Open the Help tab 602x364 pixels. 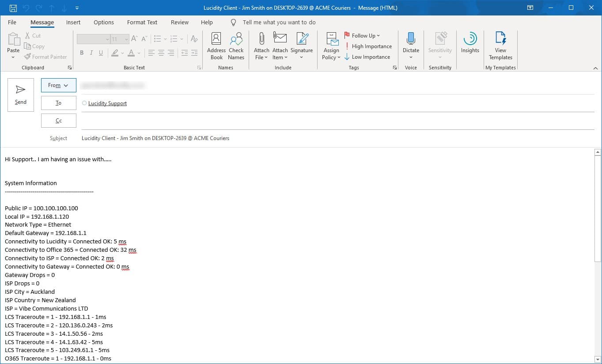click(x=207, y=22)
